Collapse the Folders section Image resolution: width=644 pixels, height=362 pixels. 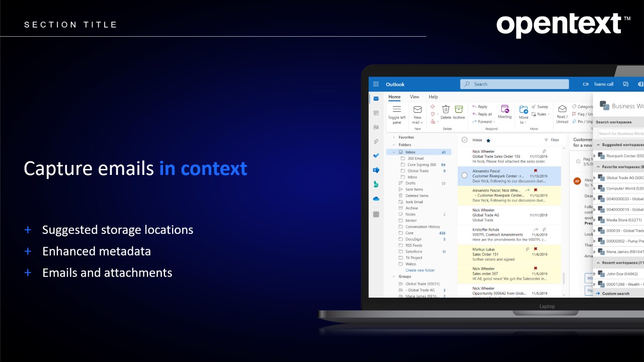pyautogui.click(x=394, y=145)
